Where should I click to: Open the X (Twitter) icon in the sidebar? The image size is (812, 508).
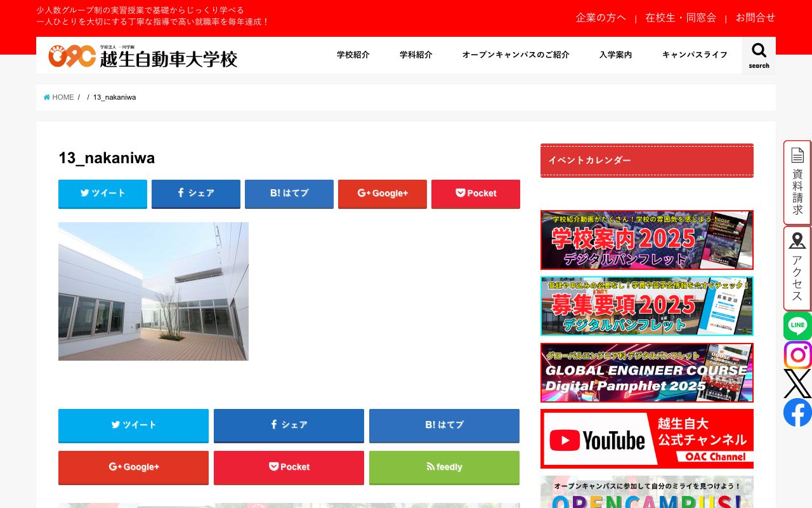pyautogui.click(x=797, y=384)
